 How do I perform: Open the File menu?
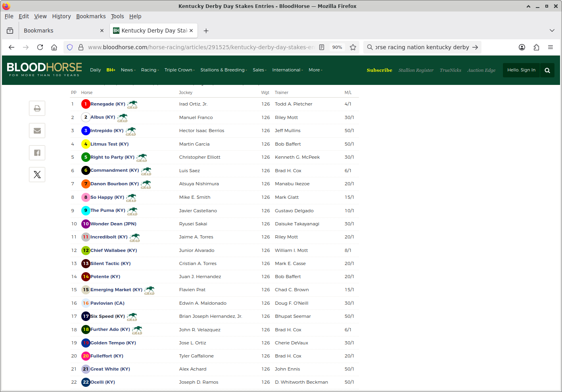click(9, 16)
